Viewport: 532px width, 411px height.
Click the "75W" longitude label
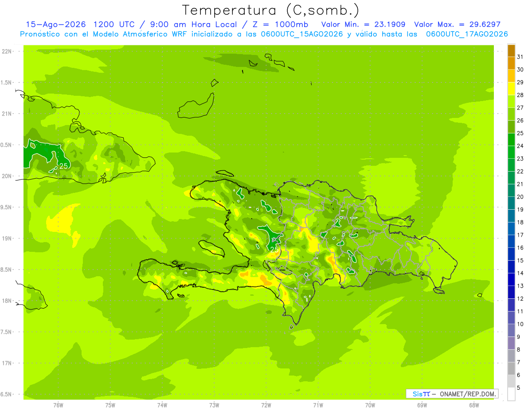[110, 405]
